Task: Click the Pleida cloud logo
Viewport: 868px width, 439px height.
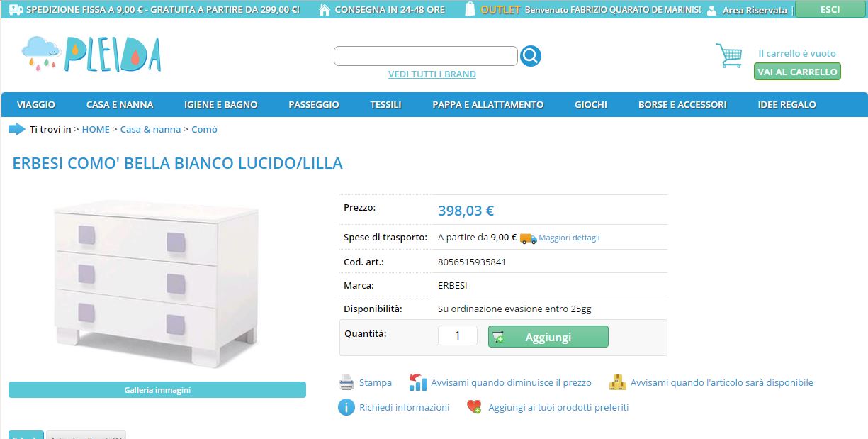Action: (91, 54)
